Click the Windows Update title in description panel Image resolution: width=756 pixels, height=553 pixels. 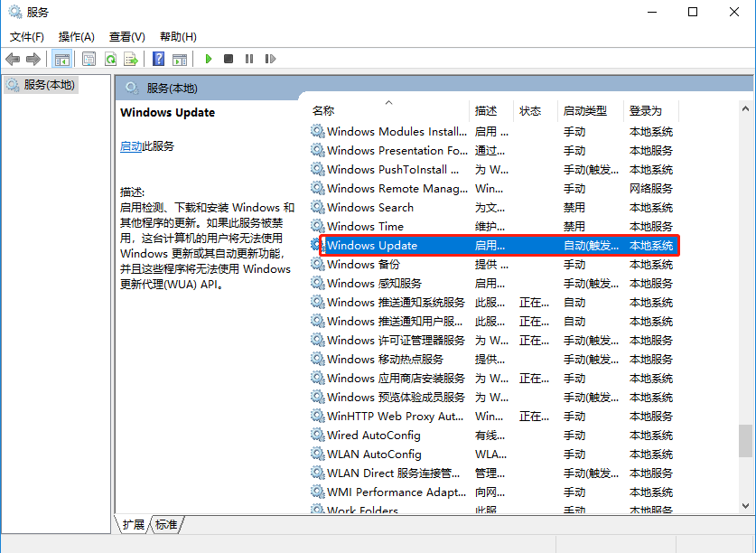point(167,112)
